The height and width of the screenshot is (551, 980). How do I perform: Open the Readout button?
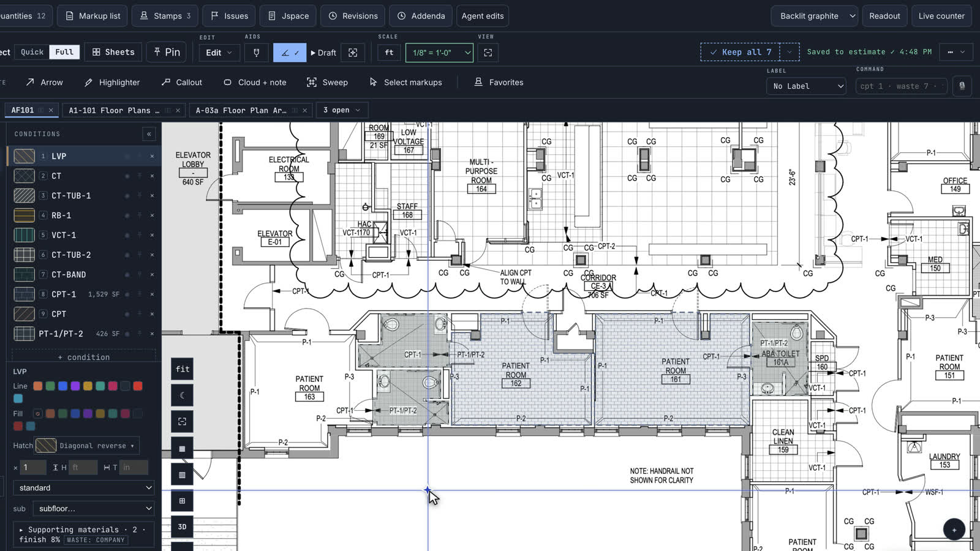884,16
